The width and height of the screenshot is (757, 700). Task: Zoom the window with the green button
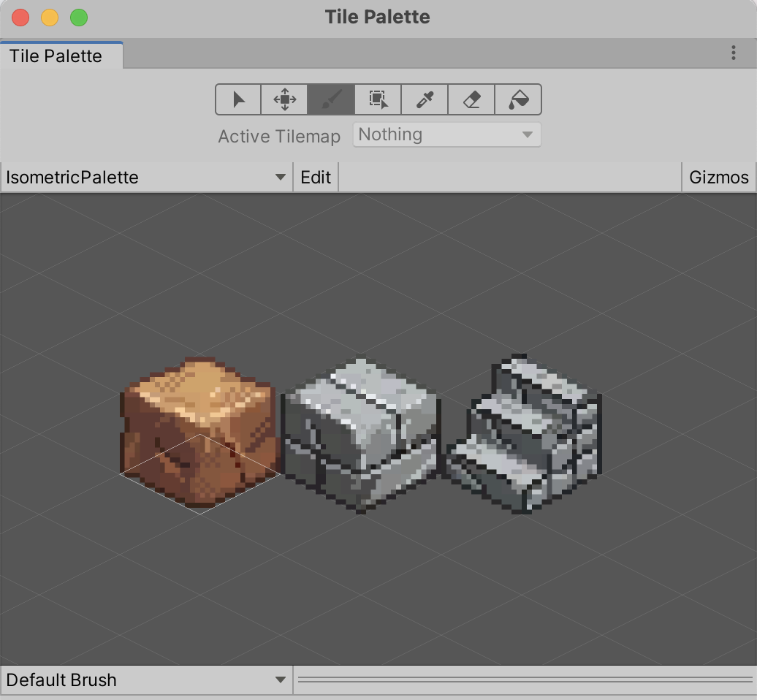(x=79, y=18)
